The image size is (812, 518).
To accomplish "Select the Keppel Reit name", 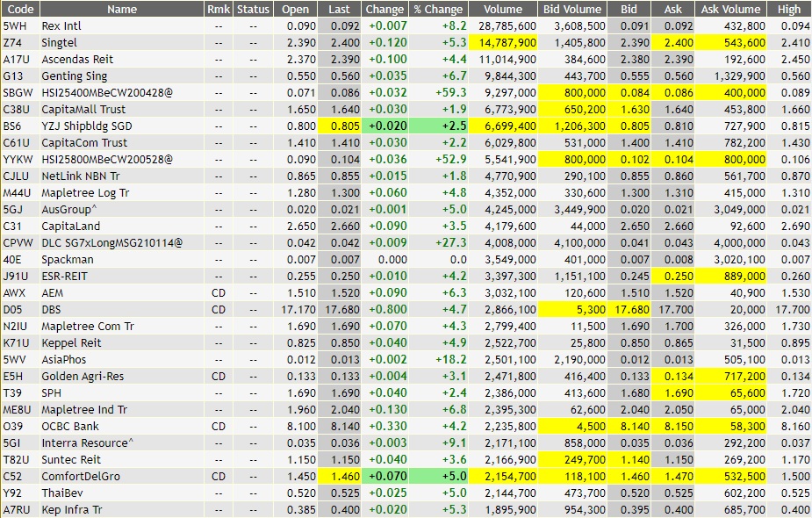I will coord(71,343).
